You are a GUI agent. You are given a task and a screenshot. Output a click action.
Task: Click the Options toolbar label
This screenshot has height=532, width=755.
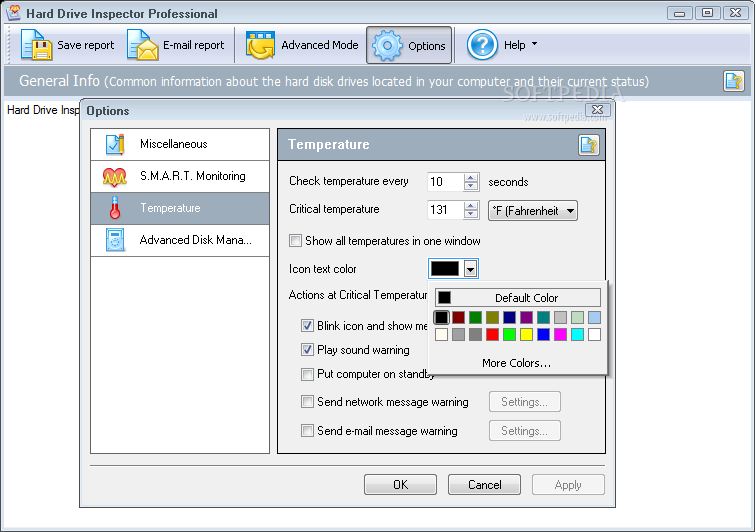[427, 46]
